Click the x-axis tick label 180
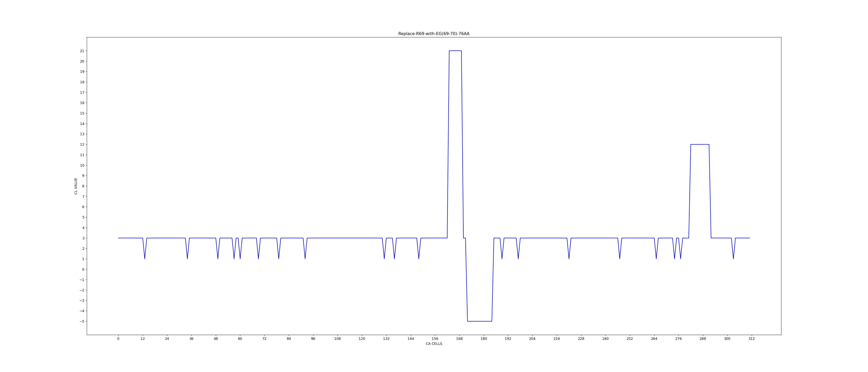 pos(484,339)
